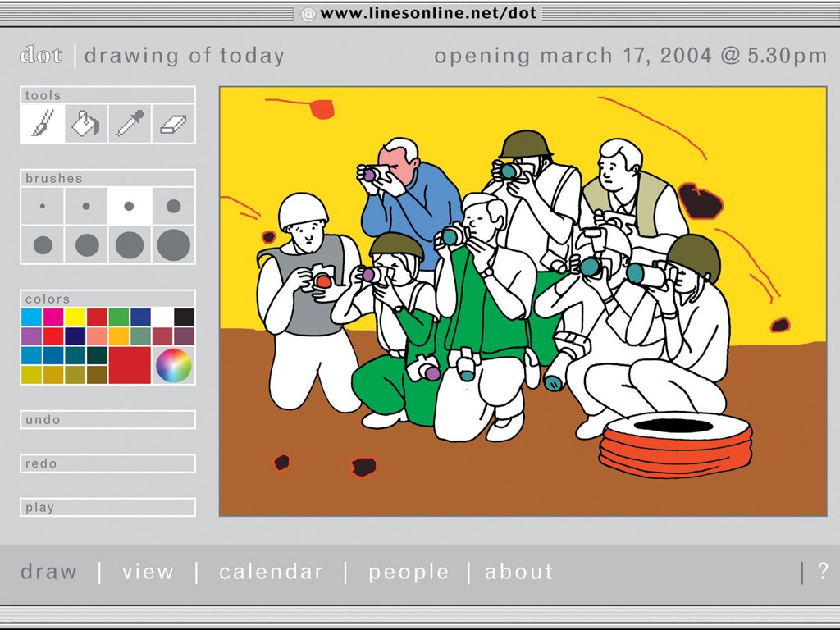Pick the black color swatch
The width and height of the screenshot is (840, 630).
coord(185,317)
